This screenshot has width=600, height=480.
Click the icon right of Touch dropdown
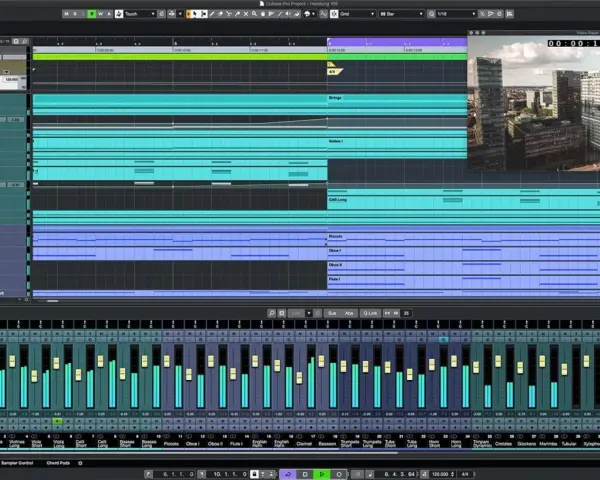pos(161,14)
